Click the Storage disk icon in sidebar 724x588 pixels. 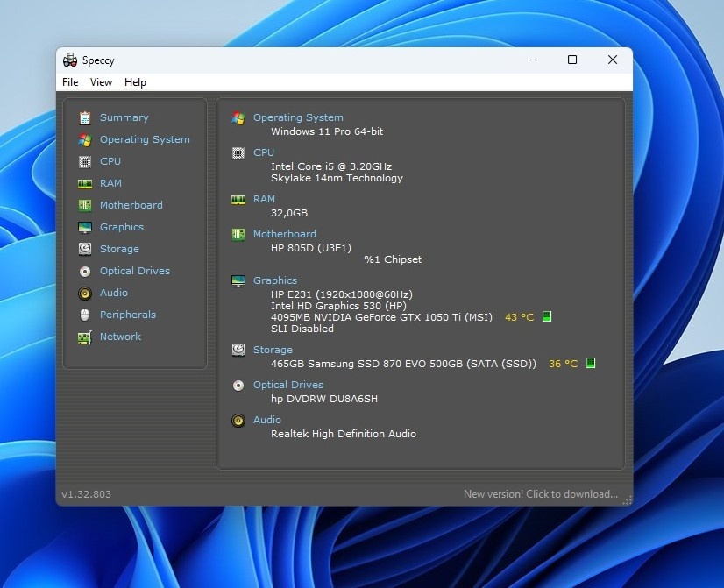(85, 249)
